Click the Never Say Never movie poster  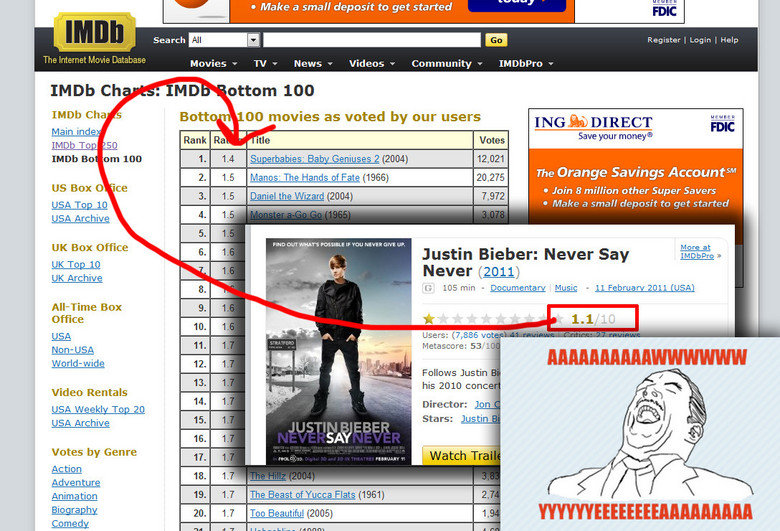click(338, 350)
